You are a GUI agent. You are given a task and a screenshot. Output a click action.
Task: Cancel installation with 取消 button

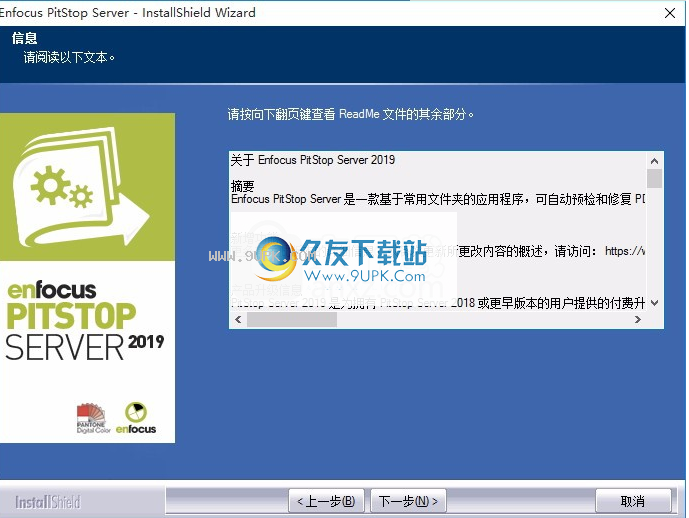pyautogui.click(x=633, y=501)
